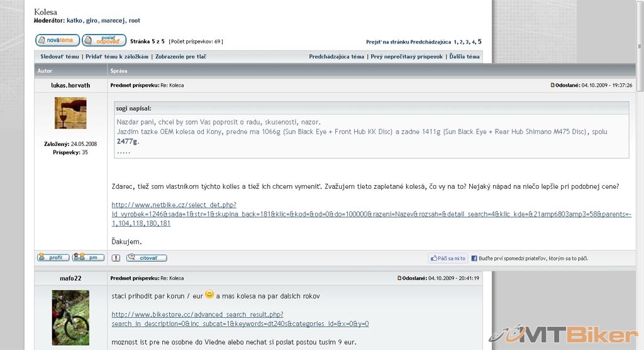Click 'Predchádzajúca' previous page link
This screenshot has height=350, width=644.
[430, 42]
